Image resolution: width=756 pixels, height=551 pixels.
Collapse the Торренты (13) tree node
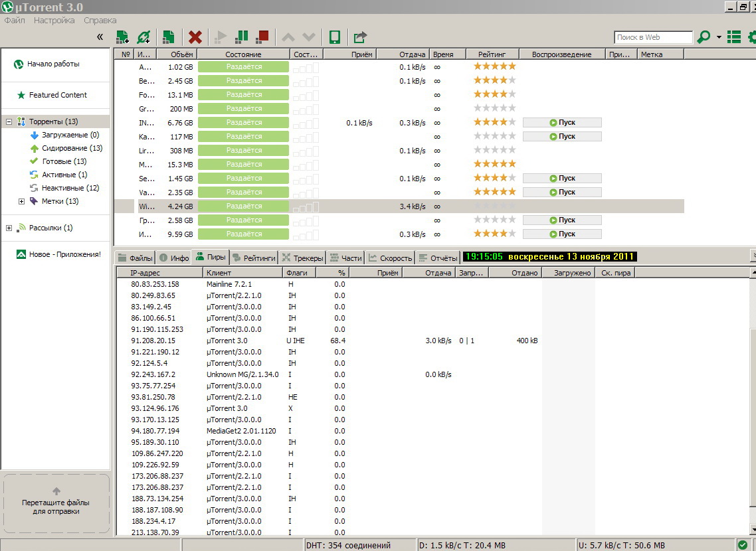pos(9,122)
